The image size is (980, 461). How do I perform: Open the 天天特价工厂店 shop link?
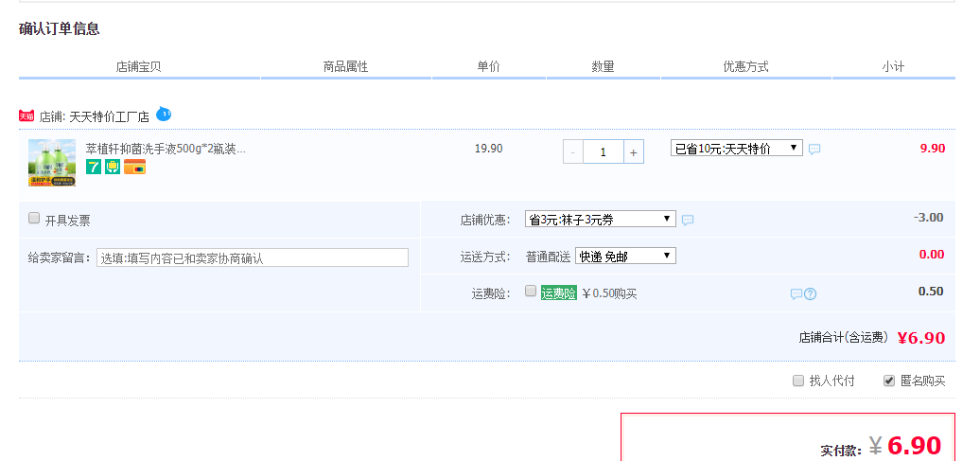tap(110, 116)
